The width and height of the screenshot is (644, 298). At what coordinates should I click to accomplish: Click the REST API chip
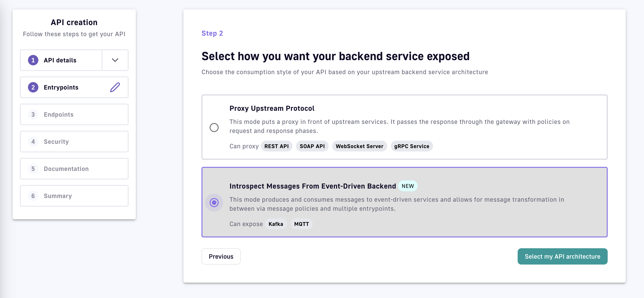pos(276,146)
